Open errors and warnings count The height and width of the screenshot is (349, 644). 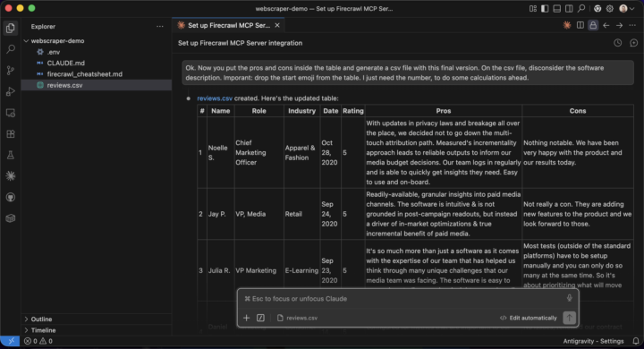(x=38, y=341)
